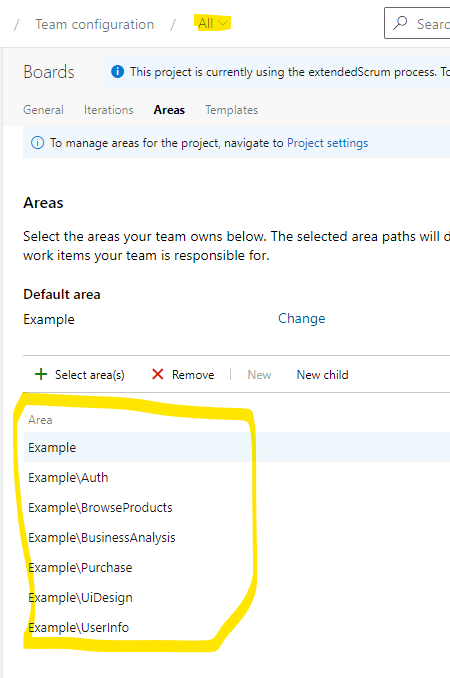Go to the Templates tab
The height and width of the screenshot is (678, 450).
[x=231, y=110]
